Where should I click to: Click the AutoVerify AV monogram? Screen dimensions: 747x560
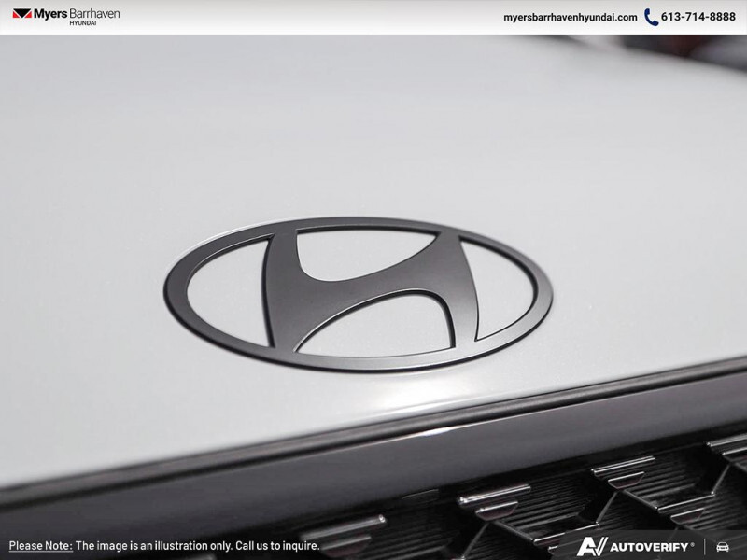click(592, 545)
